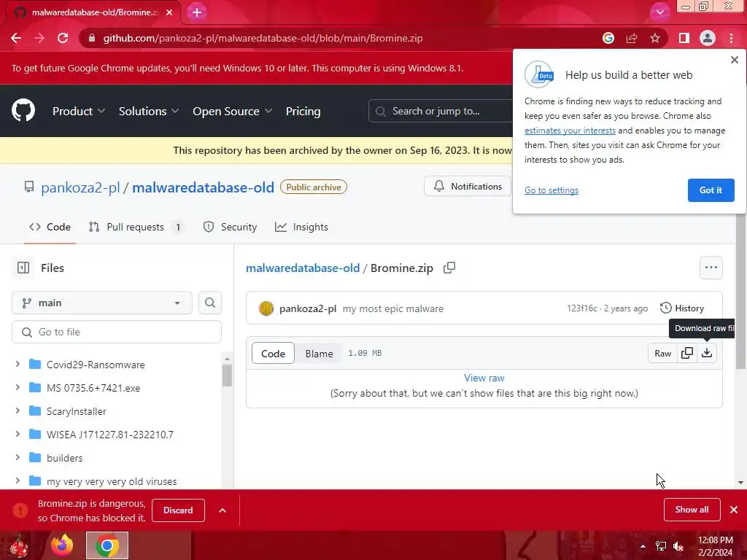
Task: Open the Chrome side panel icon
Action: point(684,38)
